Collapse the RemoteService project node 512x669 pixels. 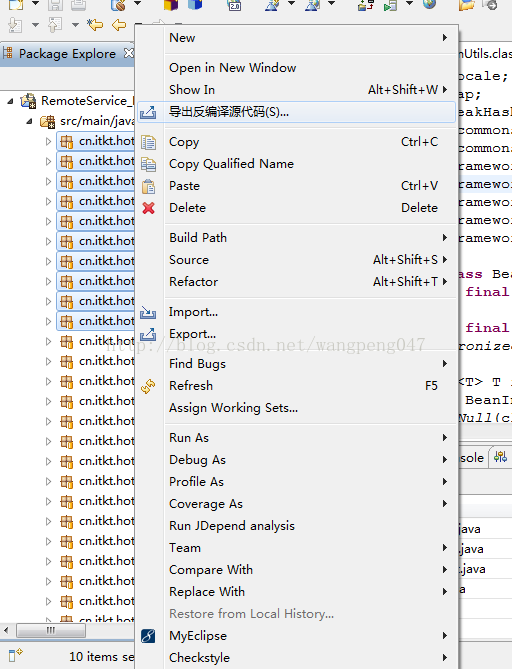click(10, 101)
